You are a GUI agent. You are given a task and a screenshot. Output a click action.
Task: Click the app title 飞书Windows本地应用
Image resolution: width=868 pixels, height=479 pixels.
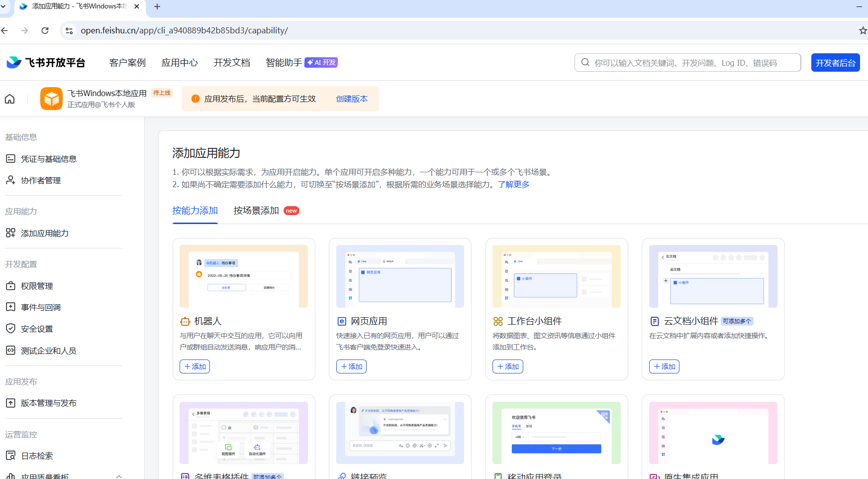click(x=107, y=93)
